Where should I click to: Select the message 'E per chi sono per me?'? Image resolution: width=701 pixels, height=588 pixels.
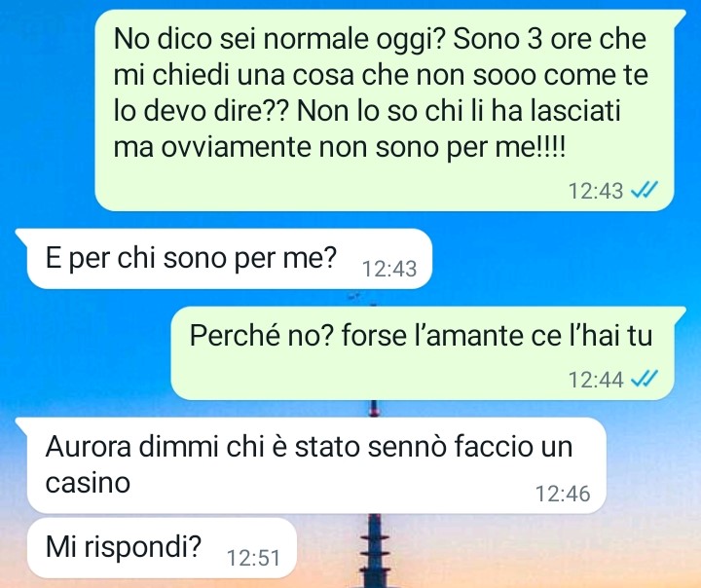pyautogui.click(x=224, y=259)
